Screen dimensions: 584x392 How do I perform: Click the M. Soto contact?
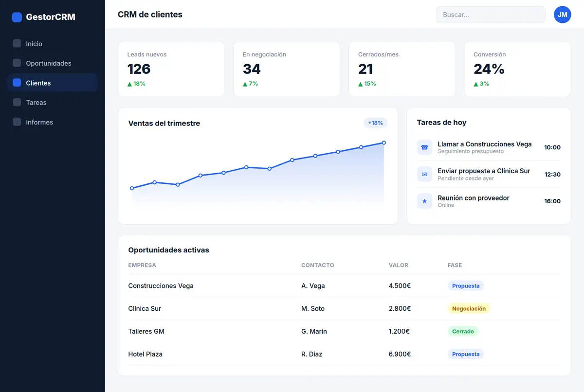pyautogui.click(x=313, y=308)
